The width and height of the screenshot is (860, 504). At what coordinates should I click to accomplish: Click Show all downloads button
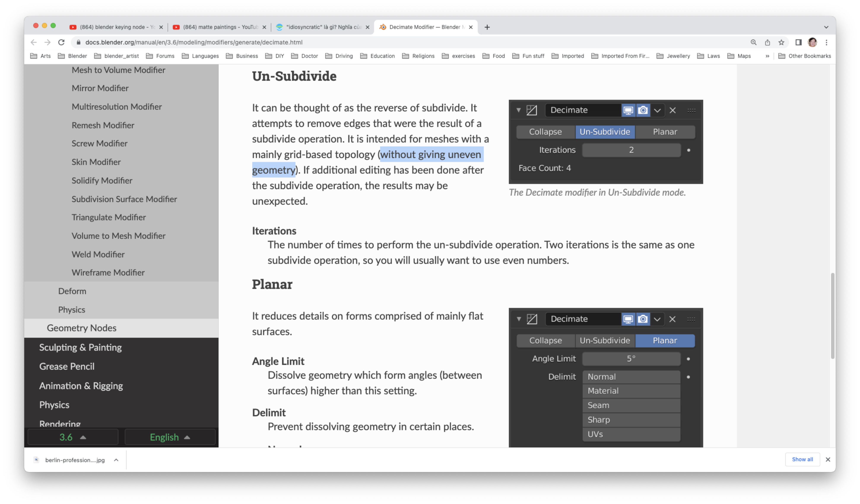click(x=802, y=459)
